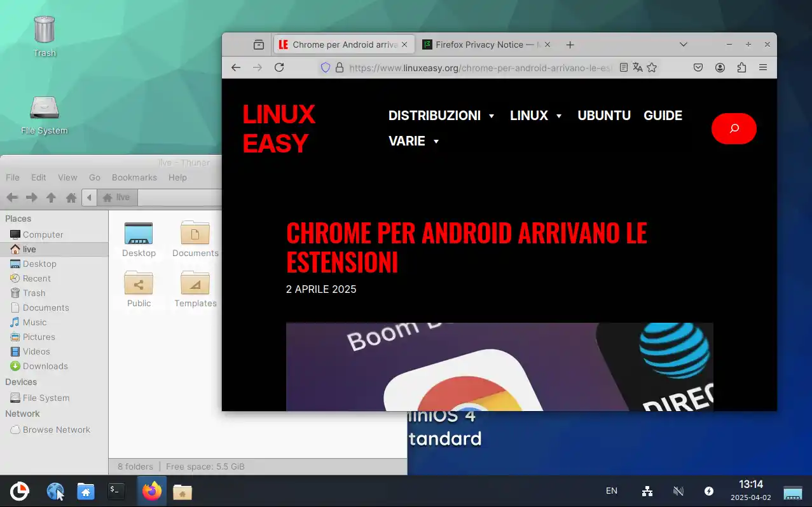This screenshot has width=812, height=507.
Task: Open the Pocket save icon
Action: [x=698, y=67]
